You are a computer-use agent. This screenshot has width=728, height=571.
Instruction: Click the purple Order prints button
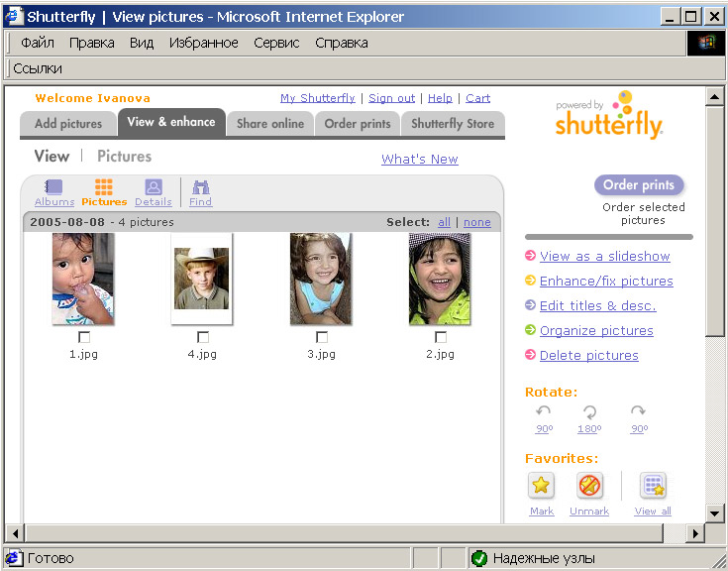[639, 185]
